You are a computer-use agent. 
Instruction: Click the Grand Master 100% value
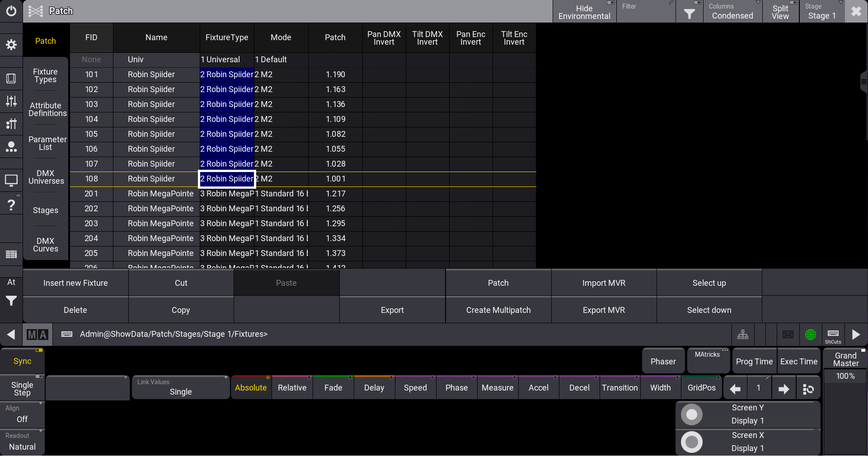[845, 376]
